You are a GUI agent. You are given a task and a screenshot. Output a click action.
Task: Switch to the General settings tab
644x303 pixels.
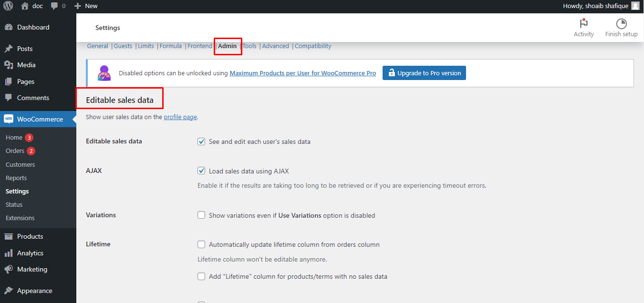click(x=98, y=46)
